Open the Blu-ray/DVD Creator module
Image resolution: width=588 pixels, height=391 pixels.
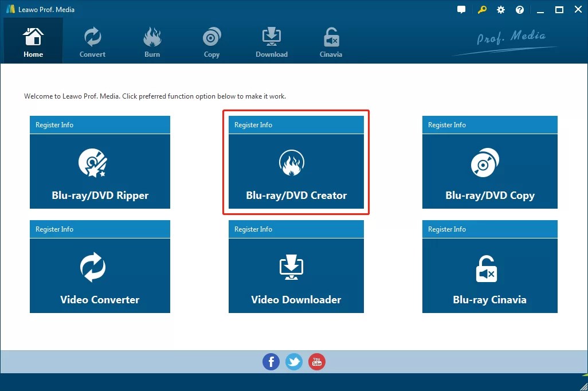(x=296, y=172)
